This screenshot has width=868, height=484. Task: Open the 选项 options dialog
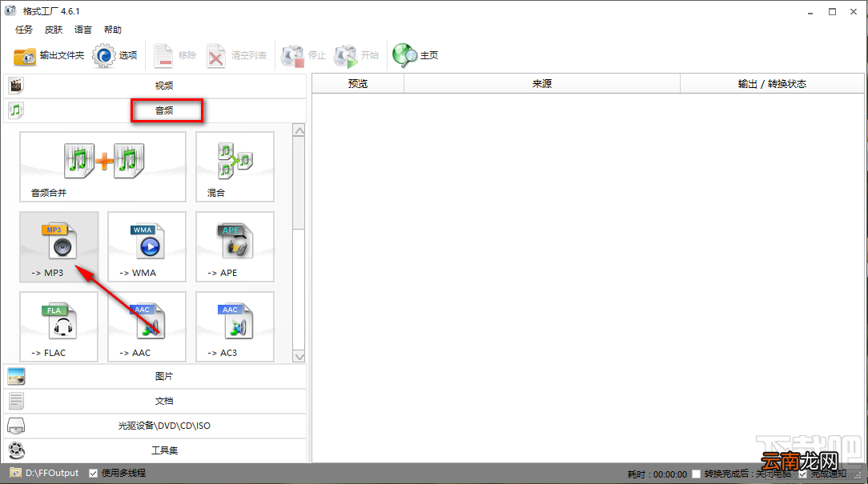pyautogui.click(x=115, y=55)
